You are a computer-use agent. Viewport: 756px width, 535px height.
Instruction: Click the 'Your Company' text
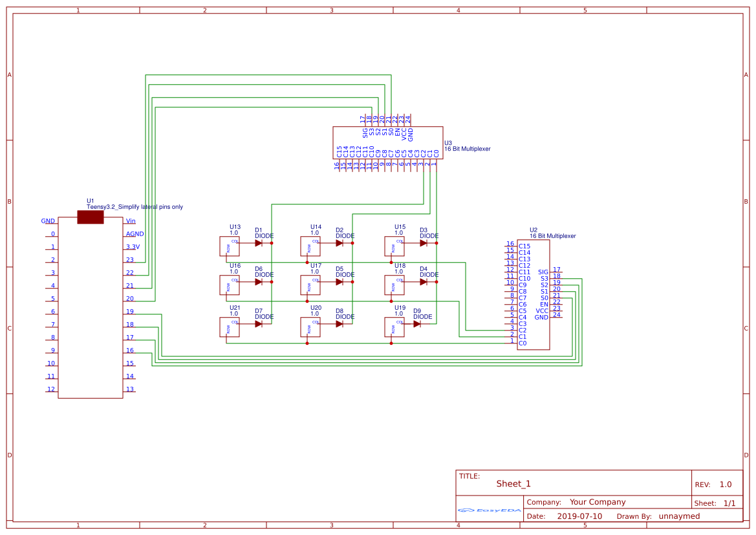pos(598,502)
